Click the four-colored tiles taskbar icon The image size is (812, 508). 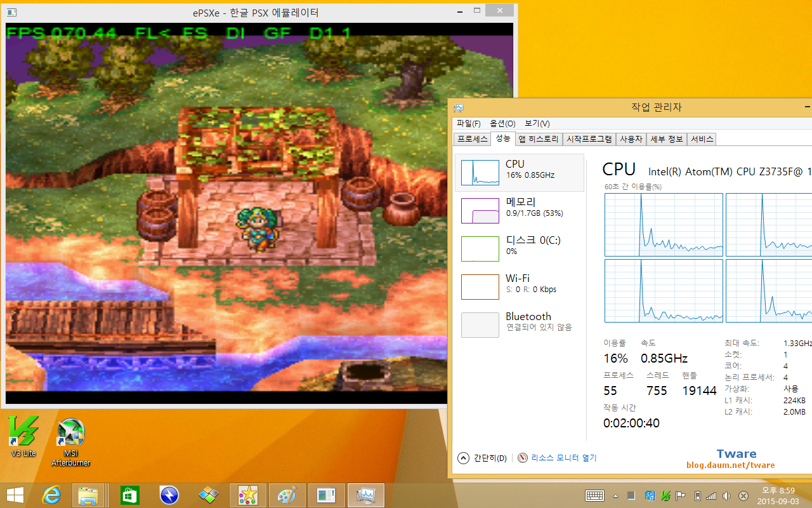pyautogui.click(x=209, y=495)
